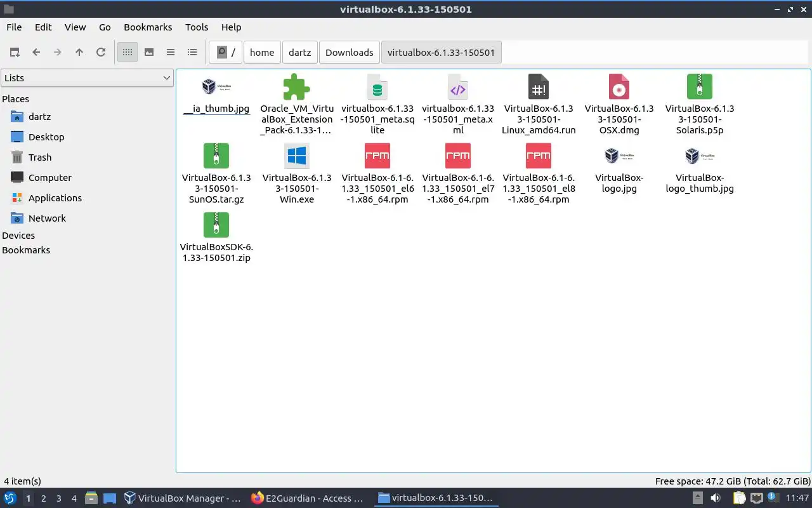812x508 pixels.
Task: Navigate to Downloads in path bar
Action: point(350,53)
